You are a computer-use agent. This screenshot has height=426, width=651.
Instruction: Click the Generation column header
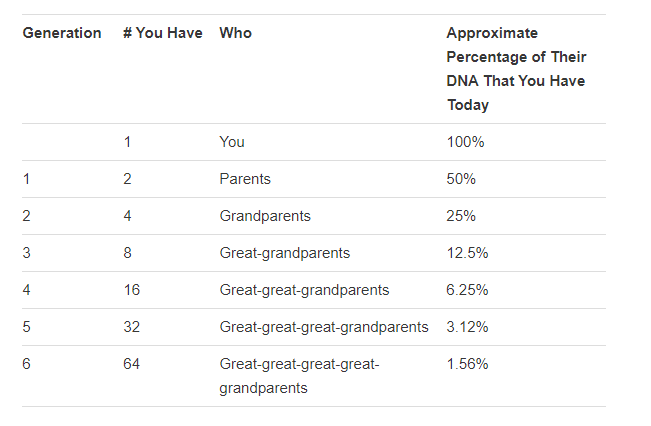tap(62, 33)
